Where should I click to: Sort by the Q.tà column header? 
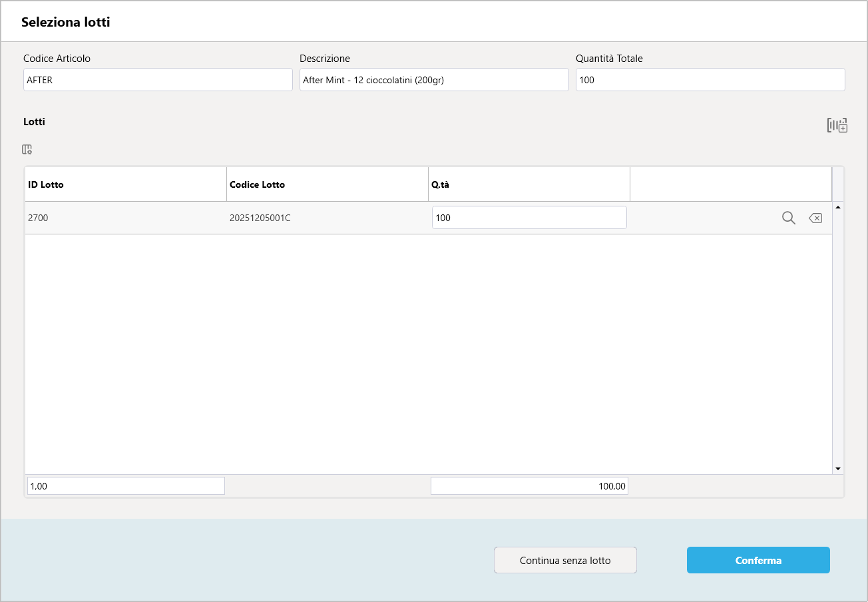[x=529, y=184]
